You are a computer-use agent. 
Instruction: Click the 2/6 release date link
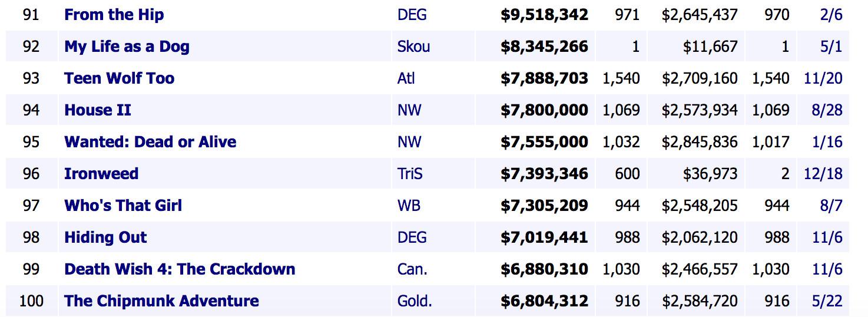pos(831,15)
